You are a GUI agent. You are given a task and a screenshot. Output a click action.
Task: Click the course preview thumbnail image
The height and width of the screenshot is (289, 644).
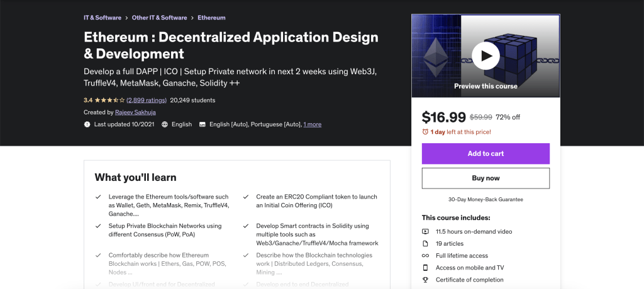pos(486,56)
